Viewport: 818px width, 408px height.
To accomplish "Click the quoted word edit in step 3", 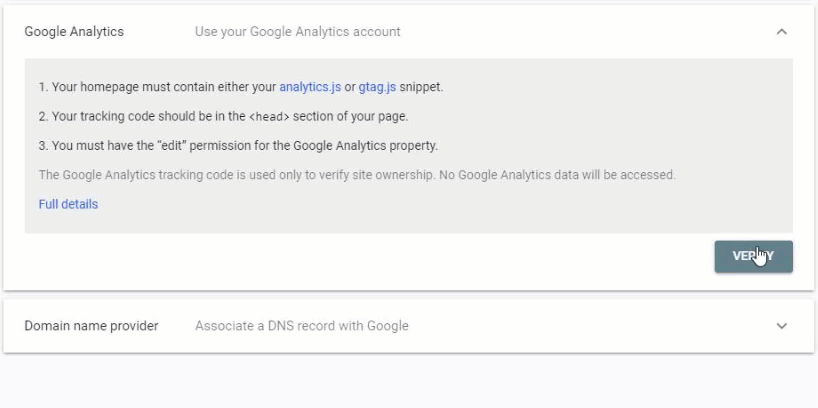I will coord(171,146).
